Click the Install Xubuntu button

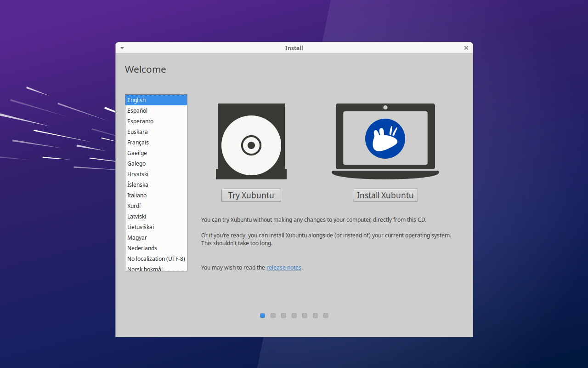(385, 195)
